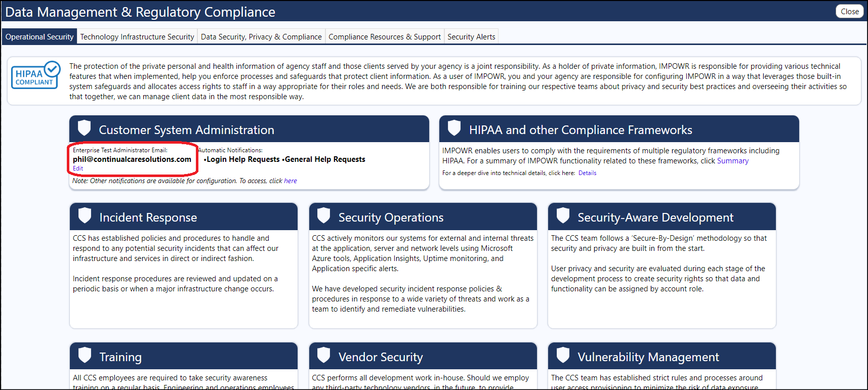Open the notifications configuration 'here' link
The width and height of the screenshot is (868, 390).
[291, 181]
